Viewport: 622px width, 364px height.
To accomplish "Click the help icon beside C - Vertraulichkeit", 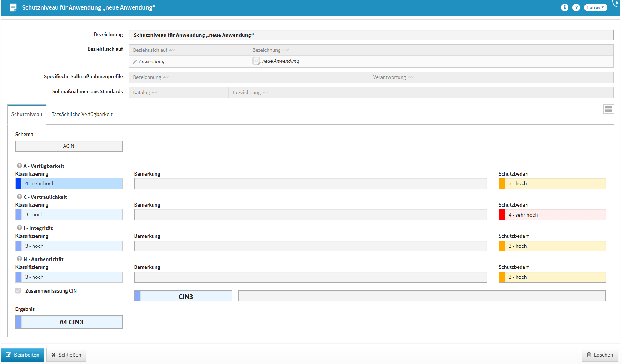I will click(19, 197).
